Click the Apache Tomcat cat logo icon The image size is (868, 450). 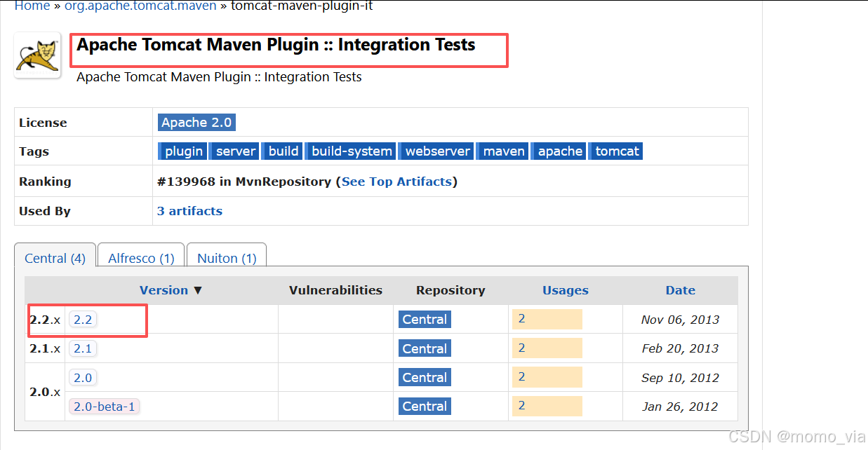[x=38, y=55]
